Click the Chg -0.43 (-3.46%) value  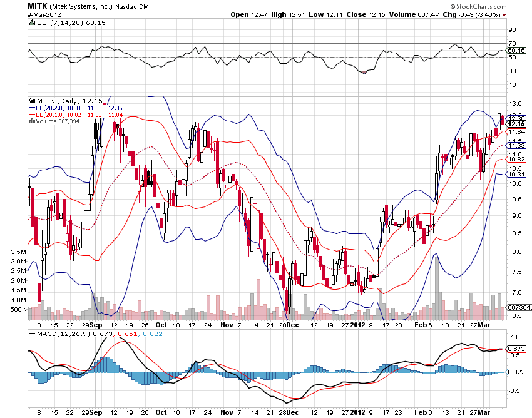coord(472,14)
